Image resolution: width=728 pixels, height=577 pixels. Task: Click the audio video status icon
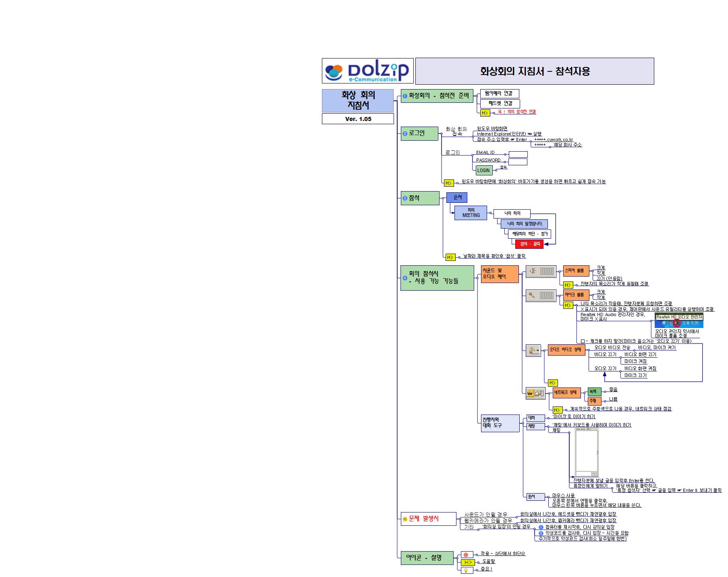[x=532, y=351]
